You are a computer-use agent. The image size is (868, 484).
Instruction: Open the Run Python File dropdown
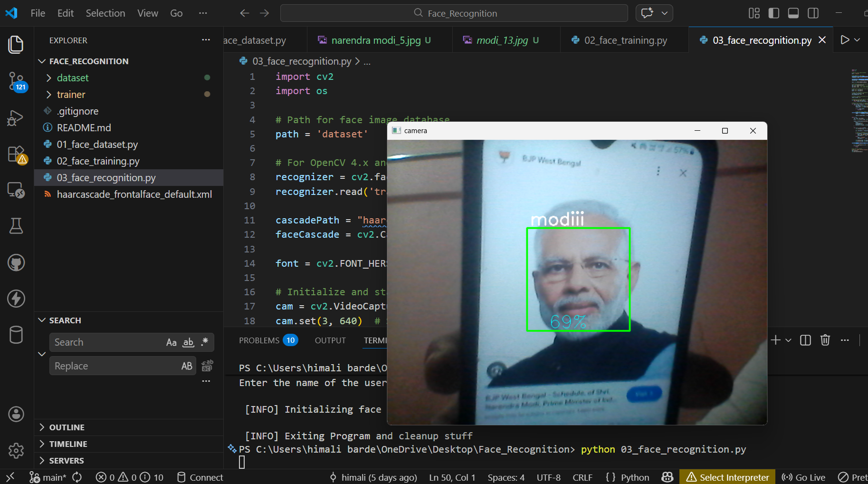point(857,40)
